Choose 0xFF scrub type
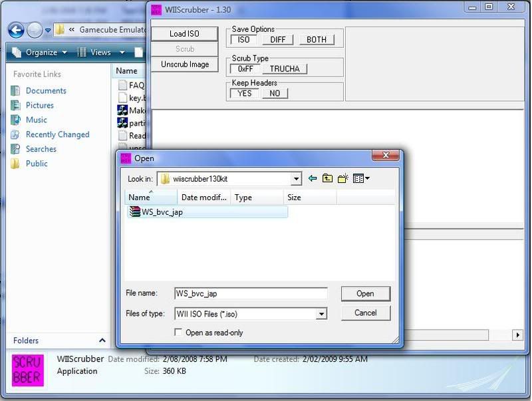 point(245,69)
